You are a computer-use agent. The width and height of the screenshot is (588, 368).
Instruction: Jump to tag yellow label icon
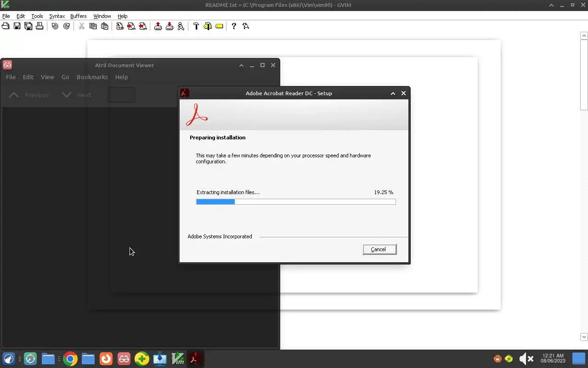(219, 26)
